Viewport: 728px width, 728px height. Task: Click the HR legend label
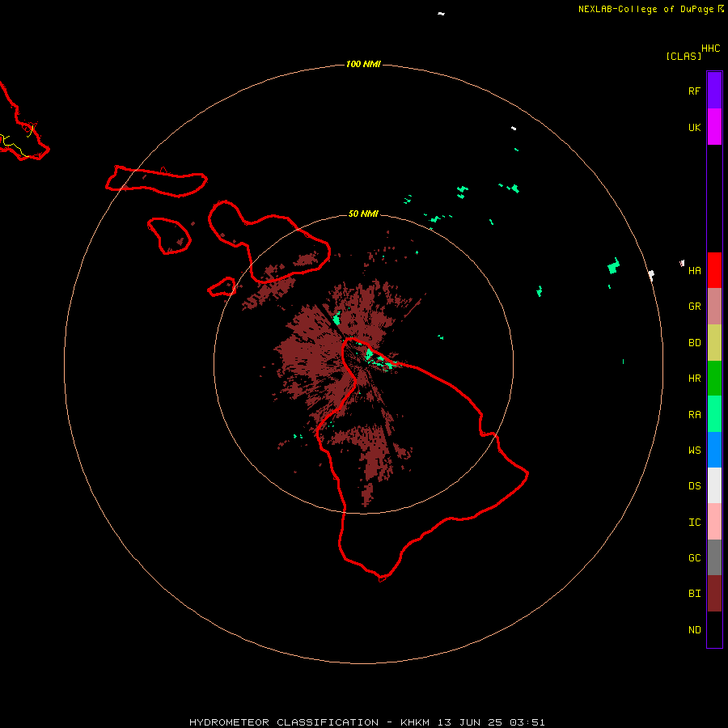tap(694, 379)
